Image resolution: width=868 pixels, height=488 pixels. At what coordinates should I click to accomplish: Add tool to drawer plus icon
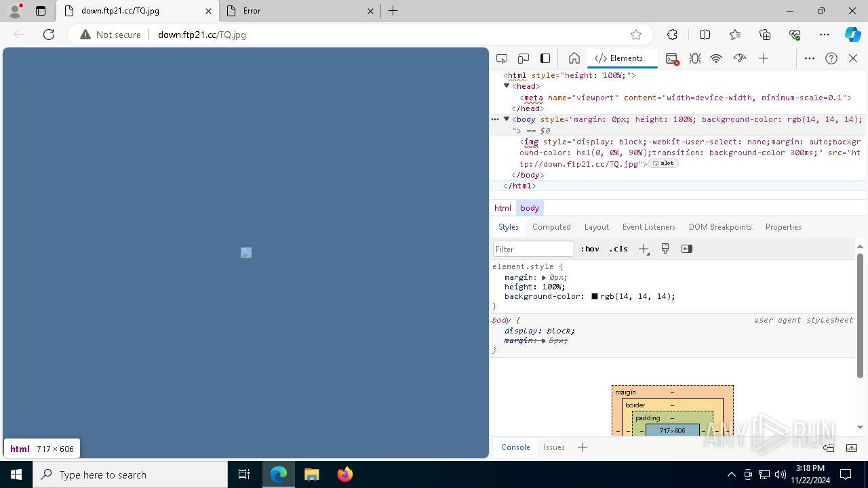point(582,447)
